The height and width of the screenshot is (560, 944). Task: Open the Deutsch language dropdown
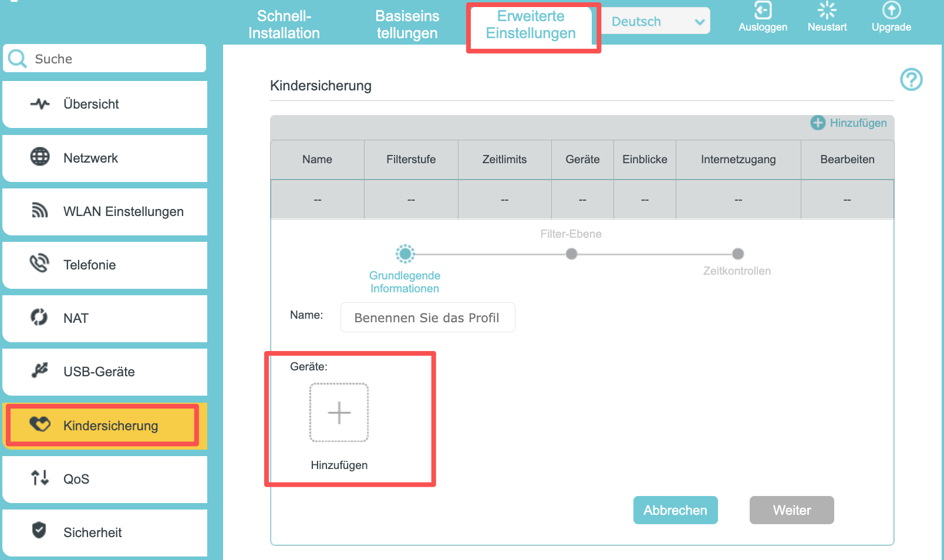656,21
